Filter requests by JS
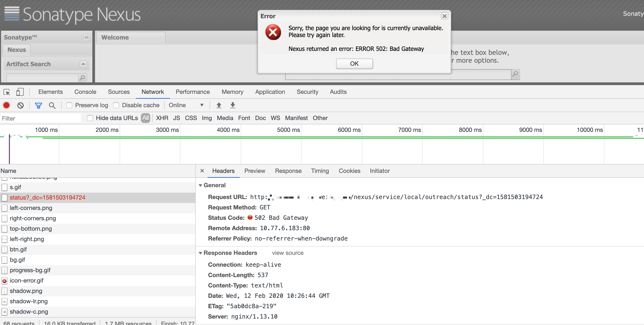The height and width of the screenshot is (325, 644). [x=176, y=118]
